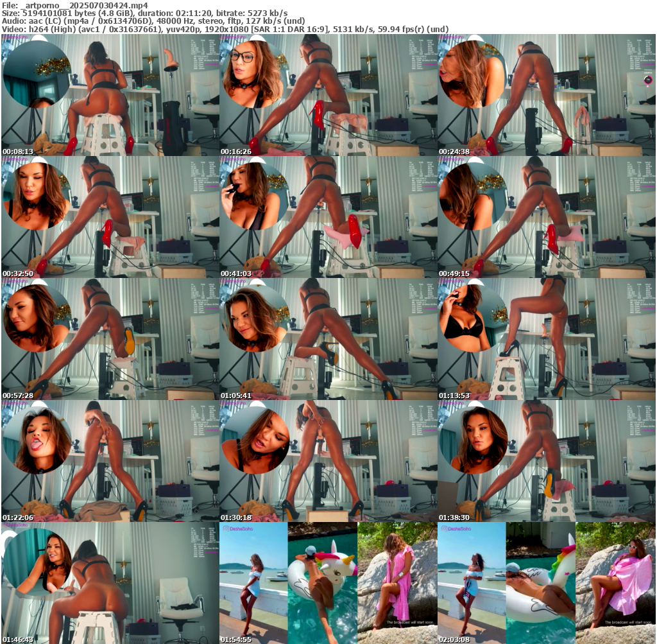Open the frame marked 00:32:50
This screenshot has width=657, height=644.
coord(110,217)
